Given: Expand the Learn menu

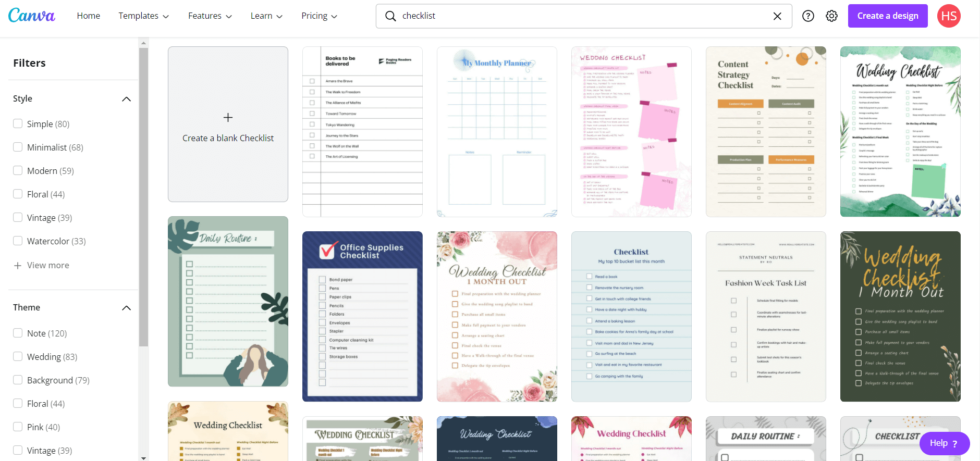Looking at the screenshot, I should [266, 16].
